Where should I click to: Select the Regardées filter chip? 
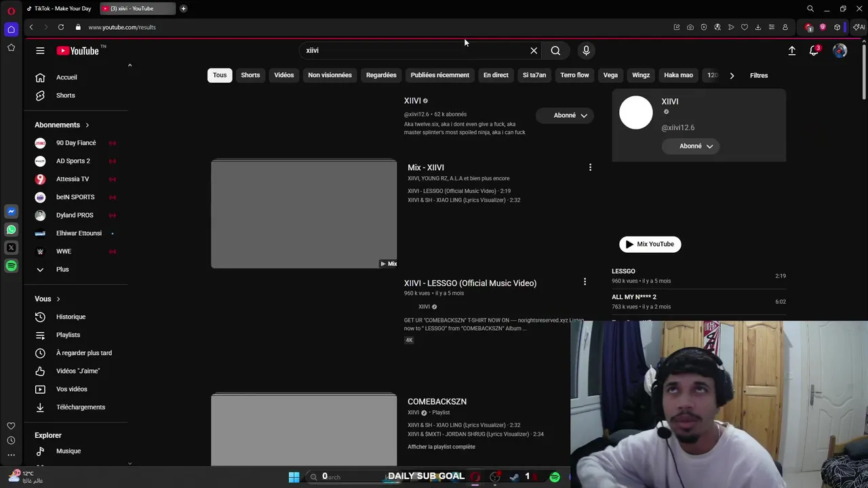click(x=381, y=75)
